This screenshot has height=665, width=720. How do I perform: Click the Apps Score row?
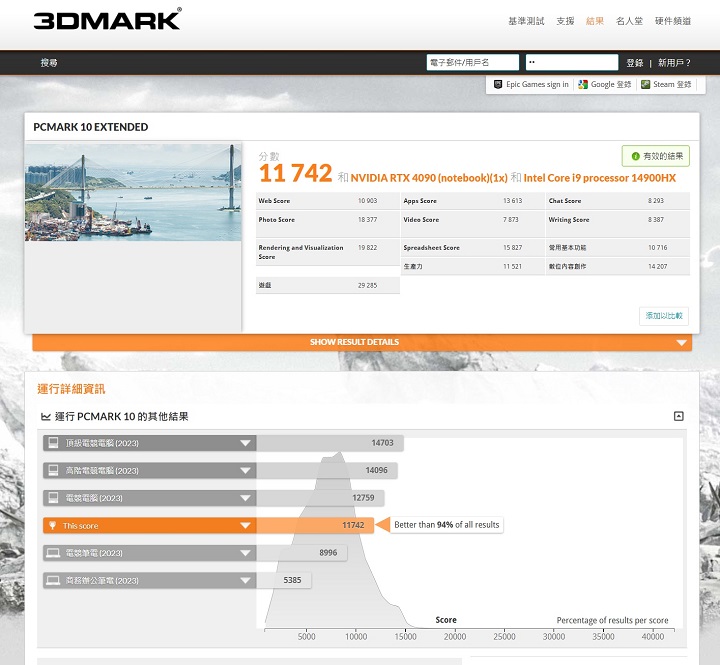pyautogui.click(x=472, y=201)
